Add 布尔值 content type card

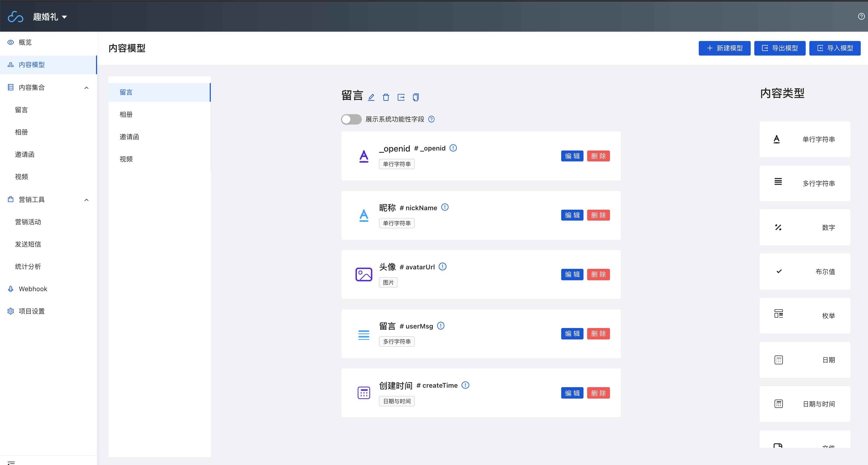tap(804, 272)
